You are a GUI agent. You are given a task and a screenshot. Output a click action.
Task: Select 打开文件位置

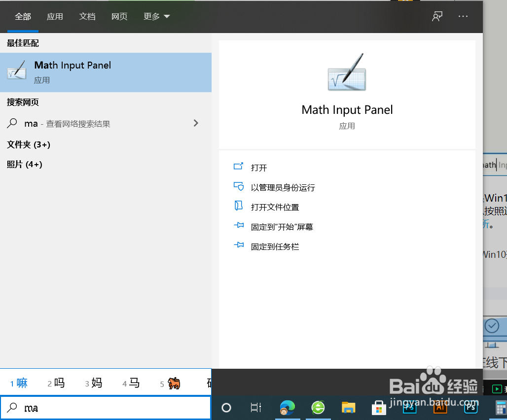tap(275, 207)
